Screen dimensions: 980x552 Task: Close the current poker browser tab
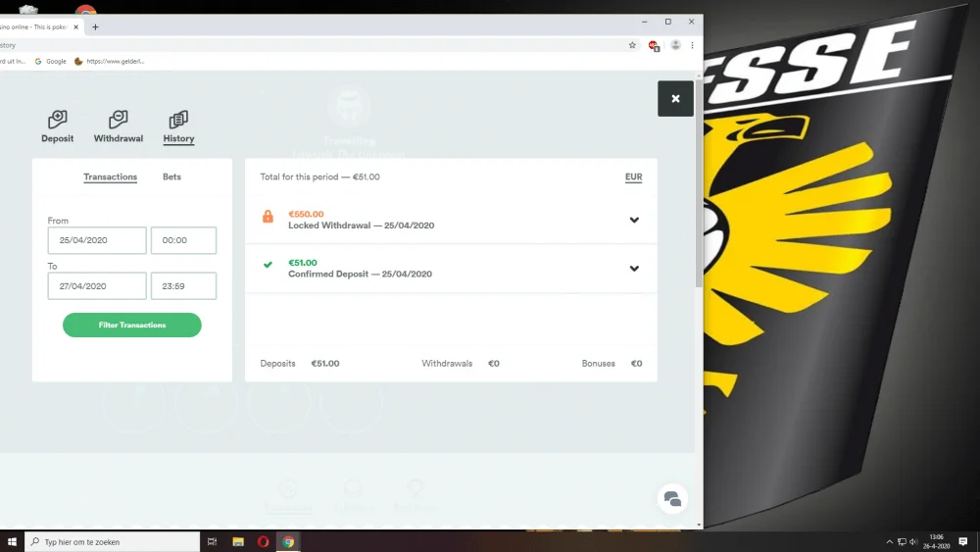coord(75,26)
